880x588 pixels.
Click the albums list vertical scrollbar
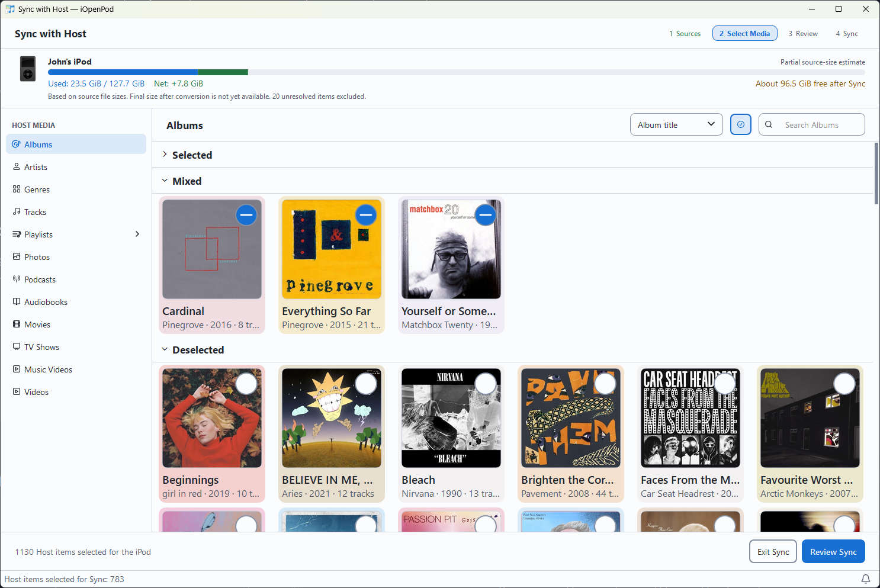[x=876, y=173]
